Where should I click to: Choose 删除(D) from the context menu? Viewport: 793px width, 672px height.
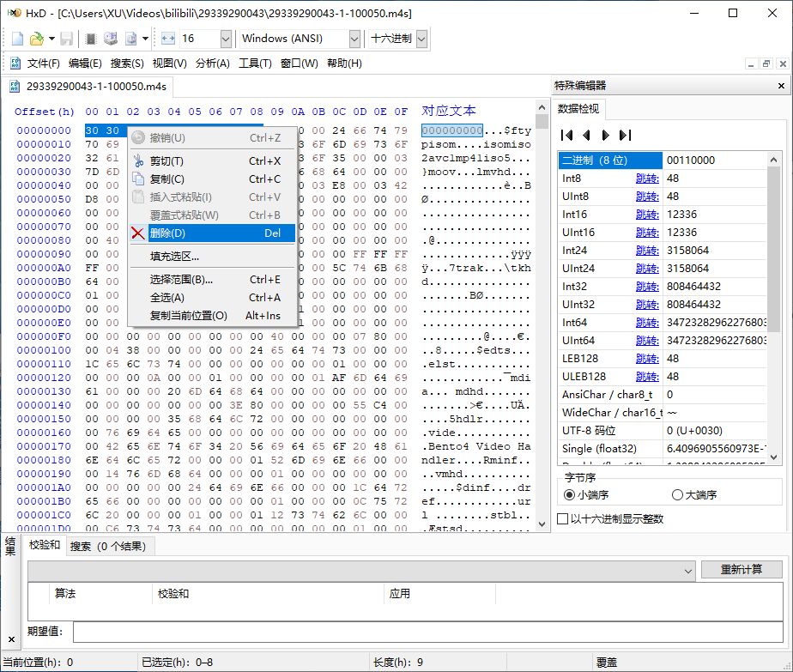[188, 232]
